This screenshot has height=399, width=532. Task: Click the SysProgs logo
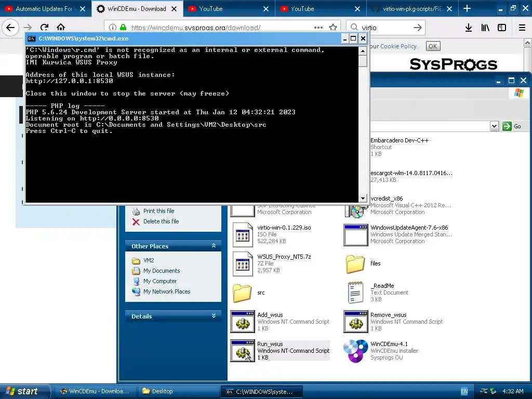coord(453,64)
